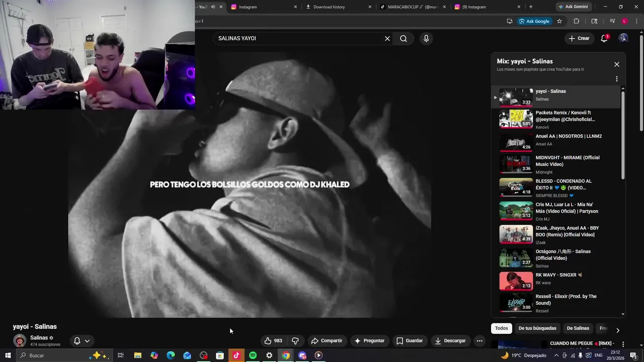Open the Chrome three-dot menu
The image size is (644, 362).
[636, 21]
